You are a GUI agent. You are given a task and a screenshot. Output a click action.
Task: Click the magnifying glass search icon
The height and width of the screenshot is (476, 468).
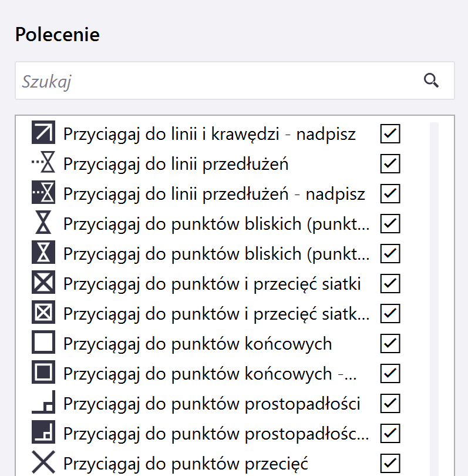tap(432, 81)
